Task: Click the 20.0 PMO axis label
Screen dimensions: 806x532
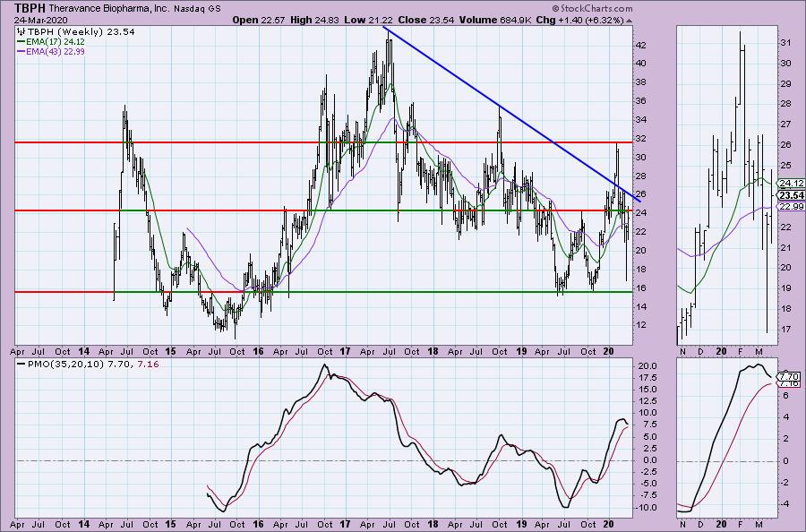Action: point(646,366)
